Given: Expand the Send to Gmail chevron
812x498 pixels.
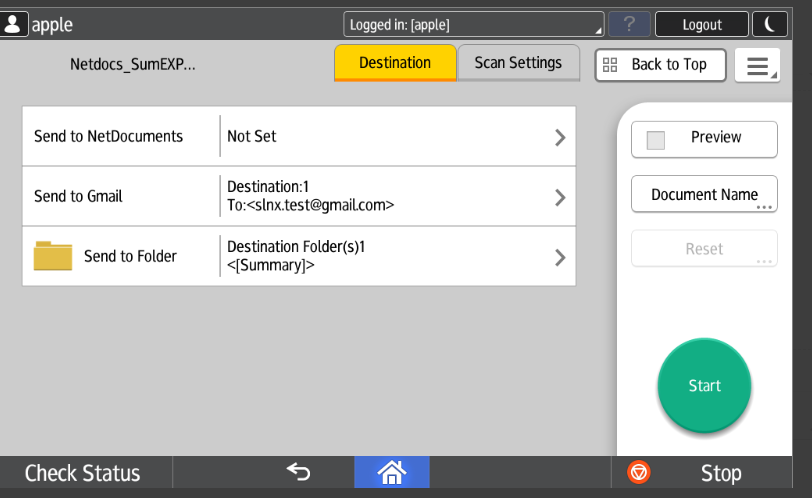Looking at the screenshot, I should pyautogui.click(x=560, y=197).
